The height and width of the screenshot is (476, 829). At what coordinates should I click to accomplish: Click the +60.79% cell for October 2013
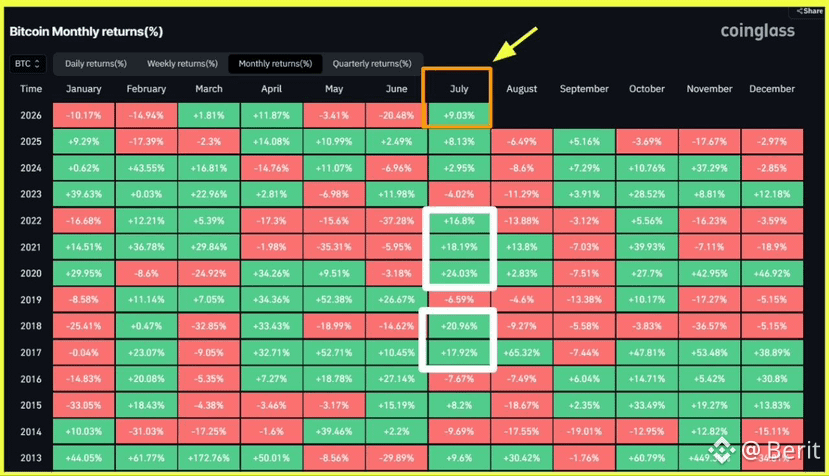(647, 458)
